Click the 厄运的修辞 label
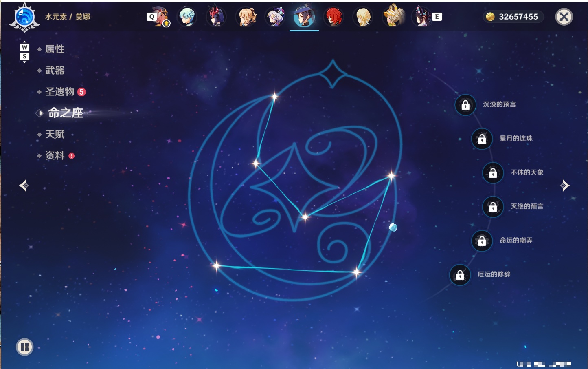Viewport: 588px width, 369px height. tap(494, 274)
